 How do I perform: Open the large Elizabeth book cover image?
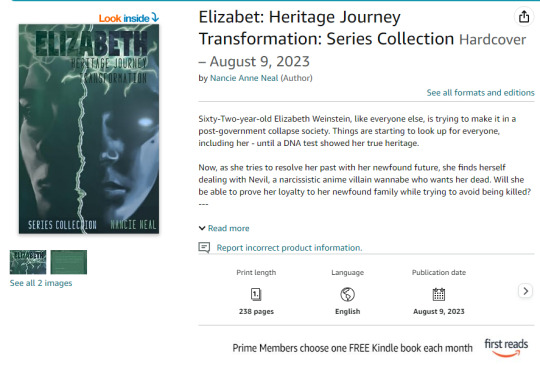click(89, 129)
